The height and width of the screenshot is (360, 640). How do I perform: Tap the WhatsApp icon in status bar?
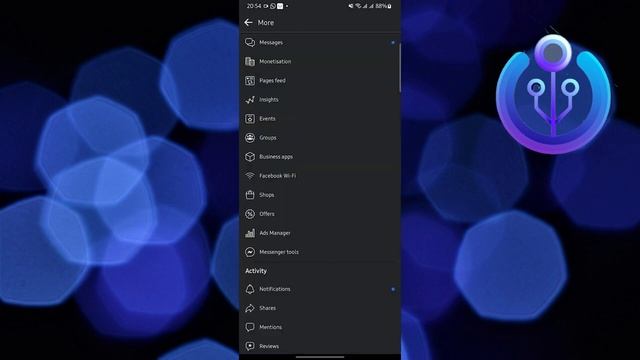(273, 6)
